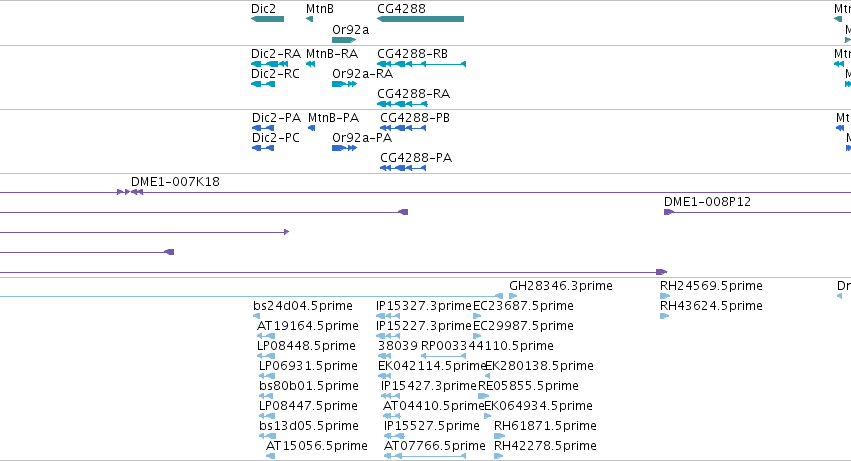
Task: Click the bs13d05.5prime EST label
Action: [x=309, y=427]
